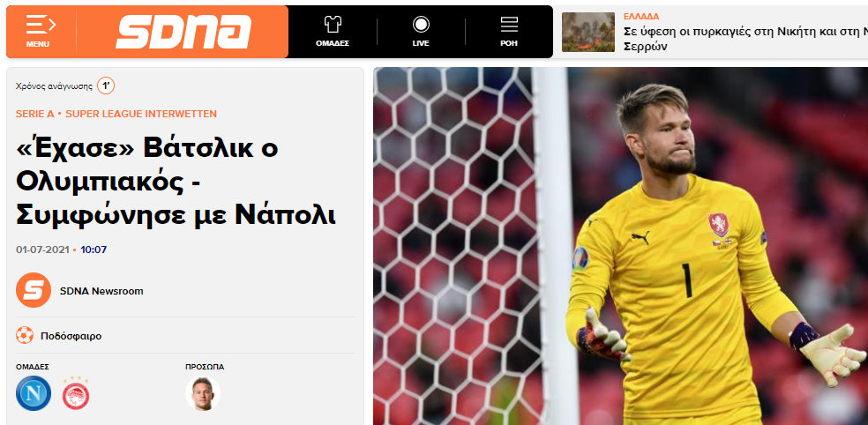The height and width of the screenshot is (425, 868).
Task: Select the Olympiacos team crest
Action: point(76,393)
